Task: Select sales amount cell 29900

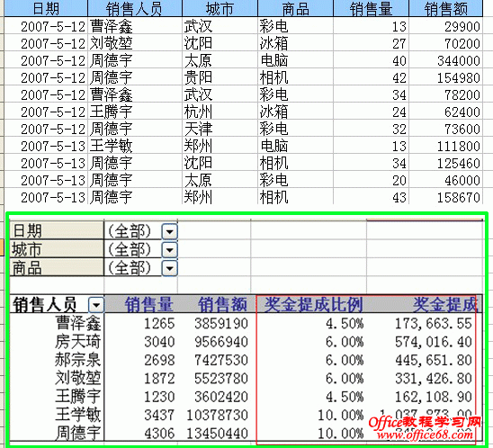Action: (445, 26)
